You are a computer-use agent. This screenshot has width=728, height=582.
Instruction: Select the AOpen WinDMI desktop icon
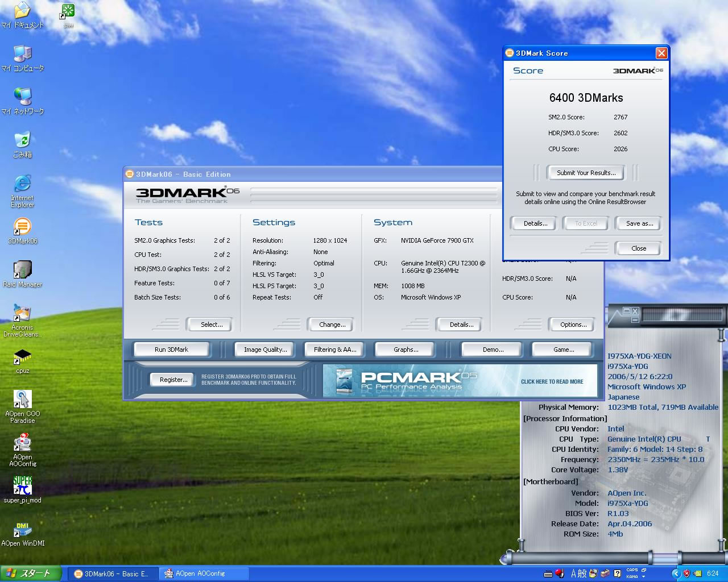22,534
